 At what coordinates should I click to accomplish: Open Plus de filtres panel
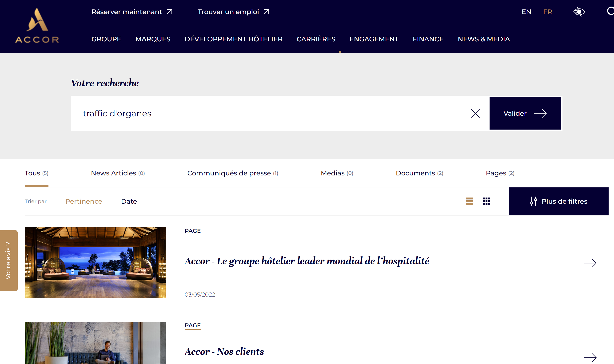point(558,201)
